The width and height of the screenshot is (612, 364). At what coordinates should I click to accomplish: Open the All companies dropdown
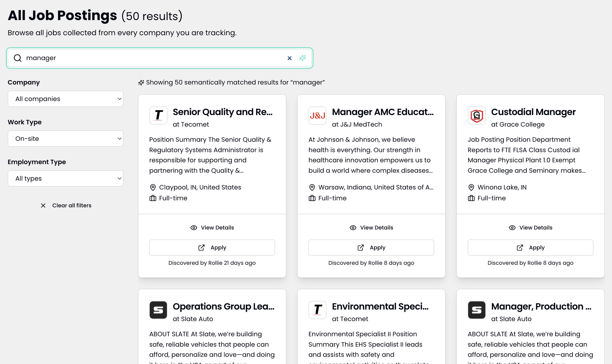click(66, 99)
